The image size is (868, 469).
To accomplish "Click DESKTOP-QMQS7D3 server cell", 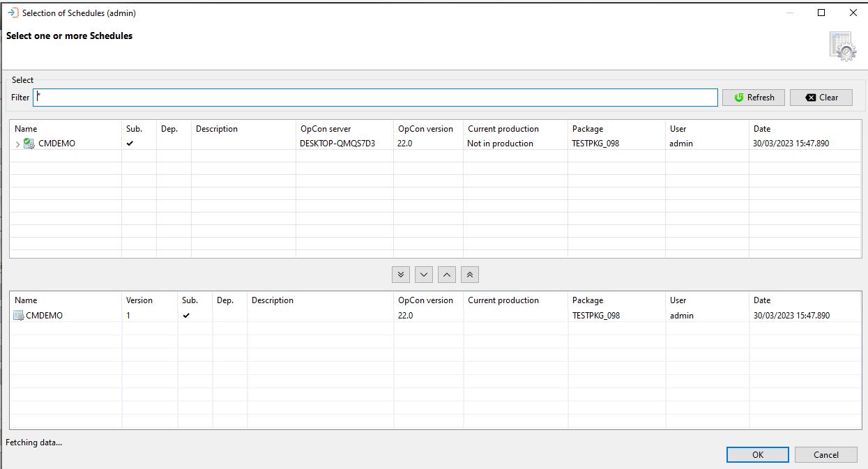I will coord(337,144).
